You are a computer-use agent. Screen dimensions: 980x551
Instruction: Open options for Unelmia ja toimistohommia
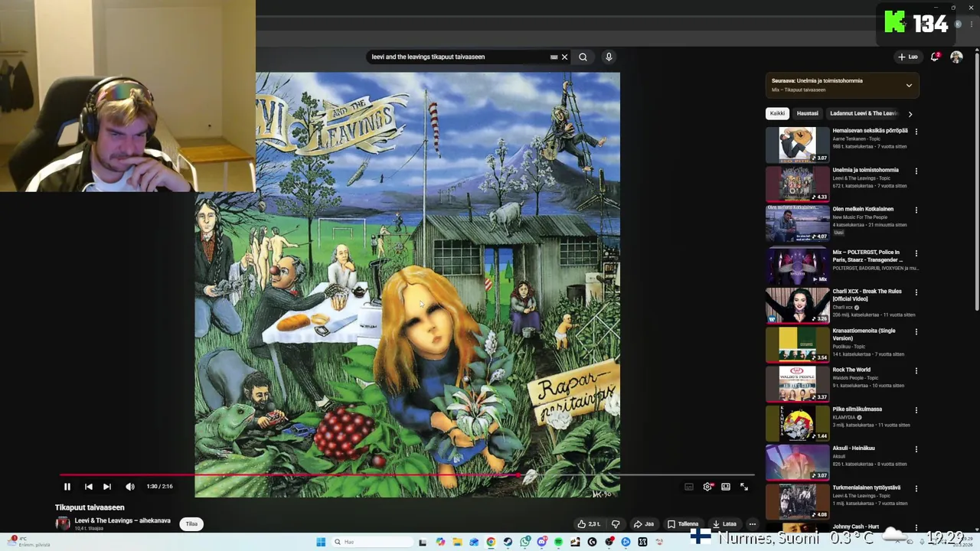pyautogui.click(x=916, y=171)
